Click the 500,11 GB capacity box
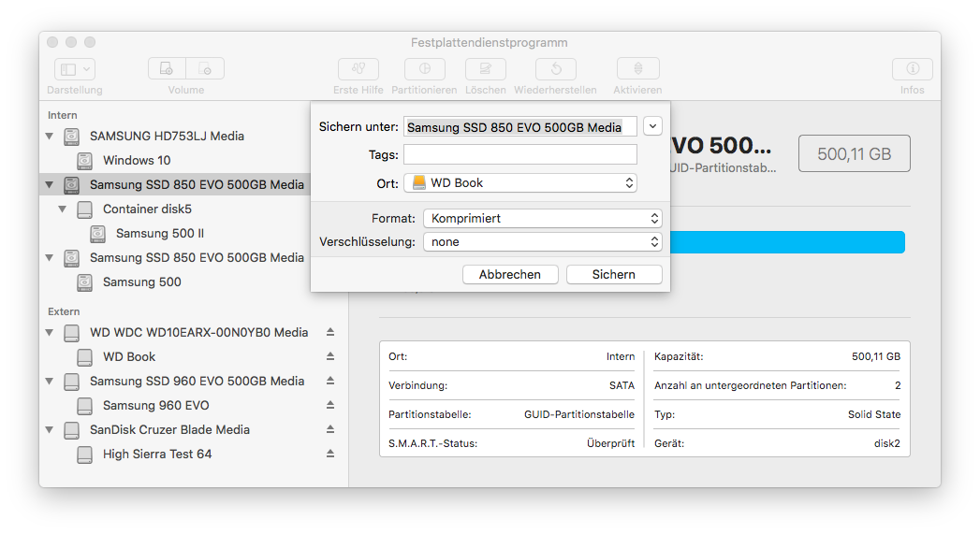The image size is (980, 534). coord(855,153)
